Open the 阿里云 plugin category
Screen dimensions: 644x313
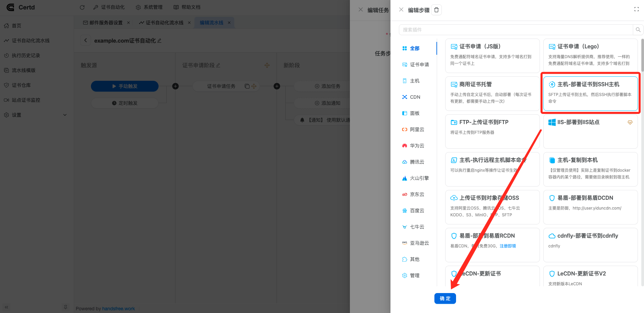(x=405, y=129)
